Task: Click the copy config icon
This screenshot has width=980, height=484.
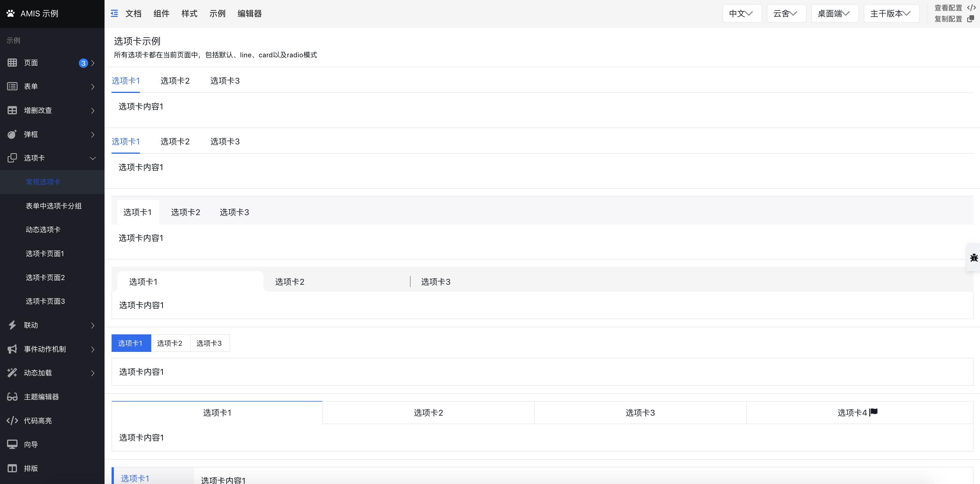Action: pos(970,19)
